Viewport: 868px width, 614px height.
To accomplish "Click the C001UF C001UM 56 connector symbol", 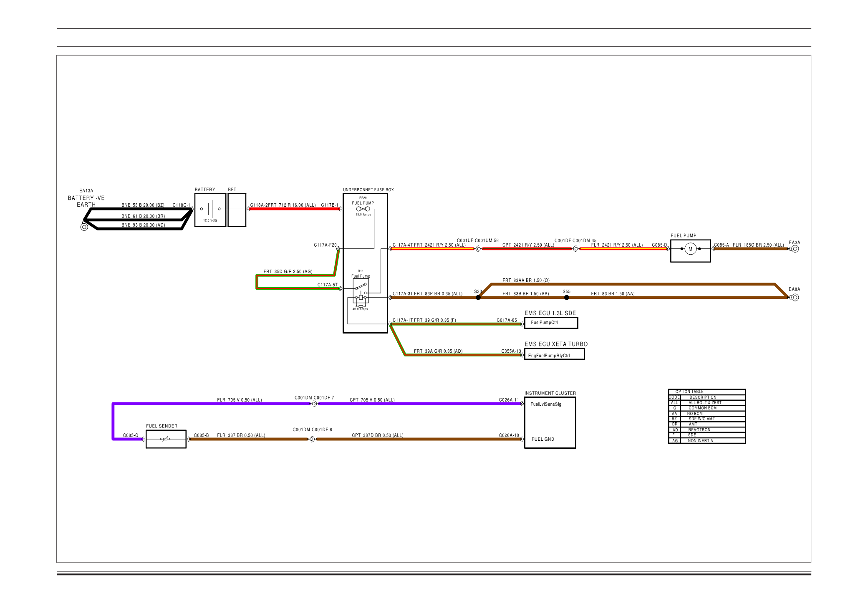I will [x=478, y=249].
